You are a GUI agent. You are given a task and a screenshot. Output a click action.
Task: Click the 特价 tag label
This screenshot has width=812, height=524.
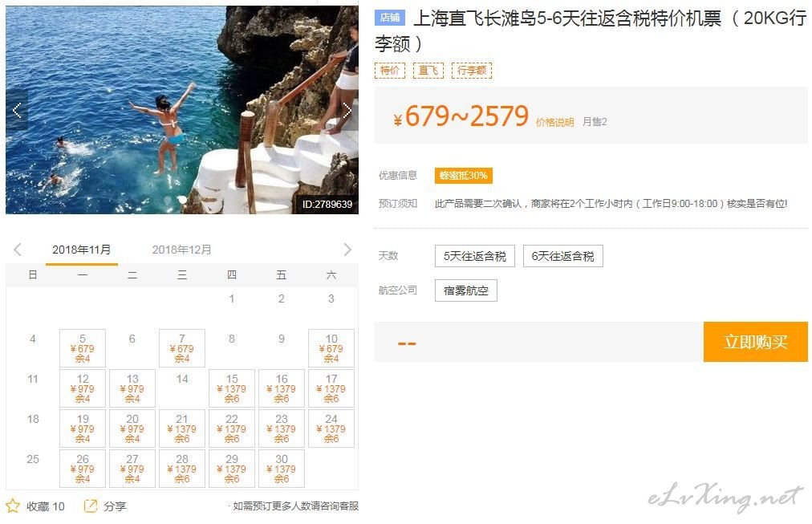[x=389, y=71]
